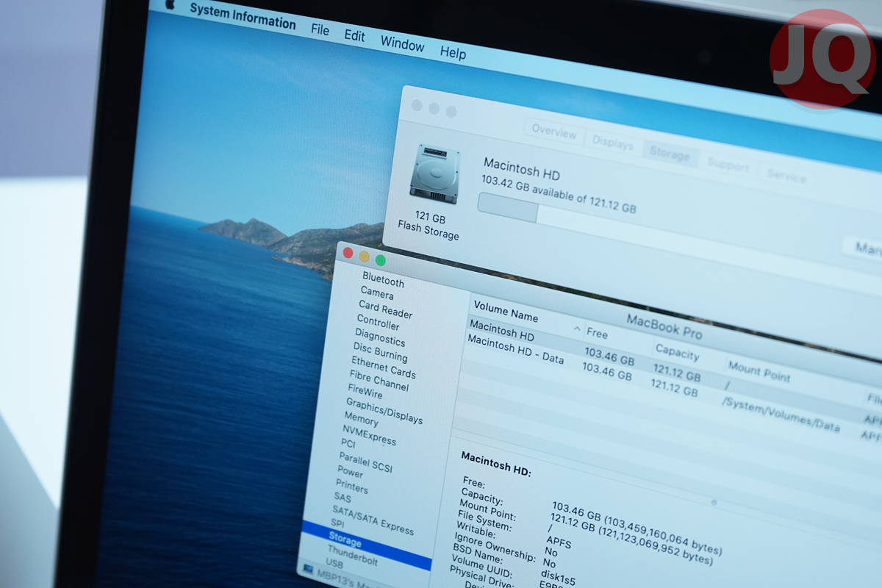
Task: Select Controller in the sidebar
Action: click(378, 322)
